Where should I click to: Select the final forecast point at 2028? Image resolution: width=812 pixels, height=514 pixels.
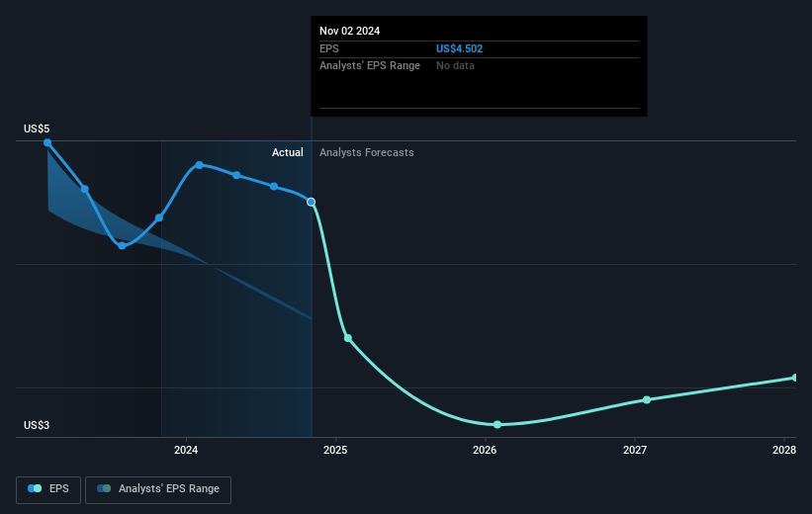[x=795, y=378]
